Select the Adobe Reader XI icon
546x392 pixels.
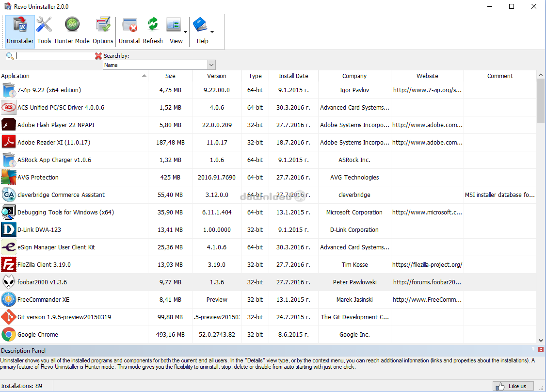(x=9, y=143)
